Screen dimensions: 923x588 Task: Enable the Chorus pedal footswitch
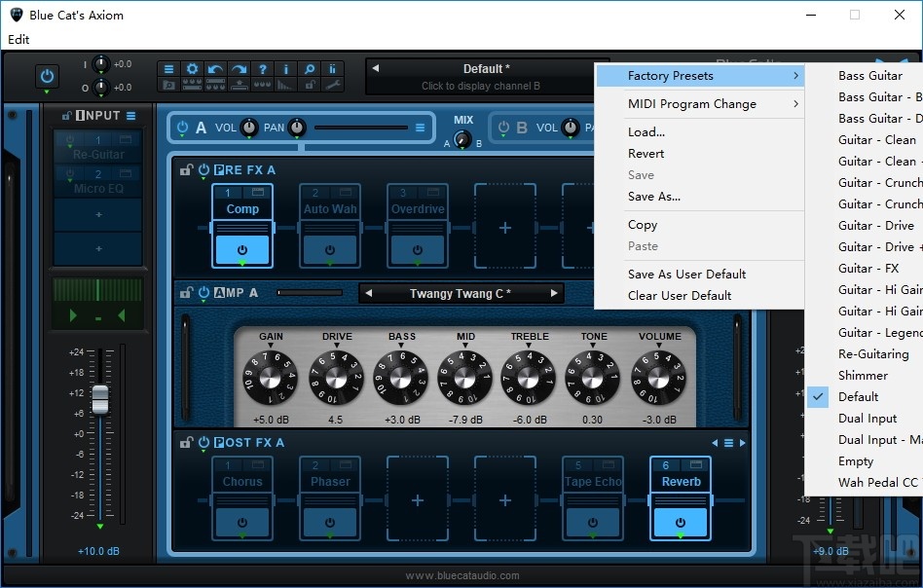pos(241,523)
